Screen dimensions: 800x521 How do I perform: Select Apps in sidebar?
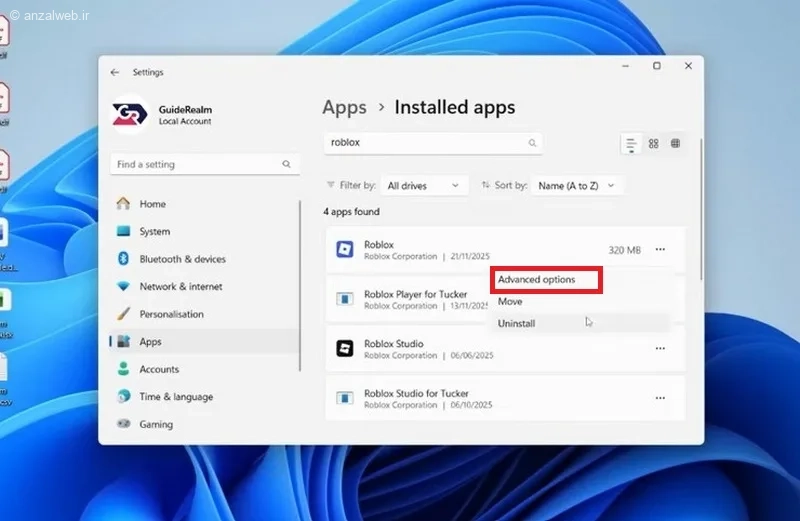click(x=204, y=341)
